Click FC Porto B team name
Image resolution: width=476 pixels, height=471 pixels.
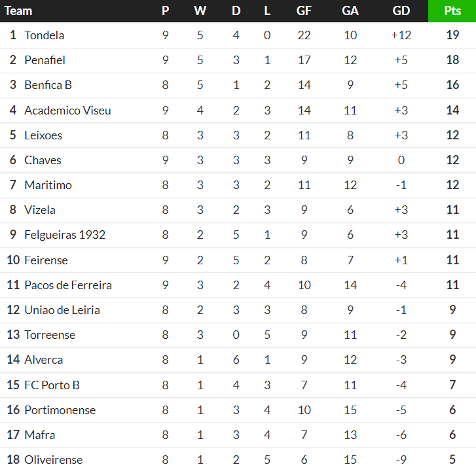pos(52,385)
